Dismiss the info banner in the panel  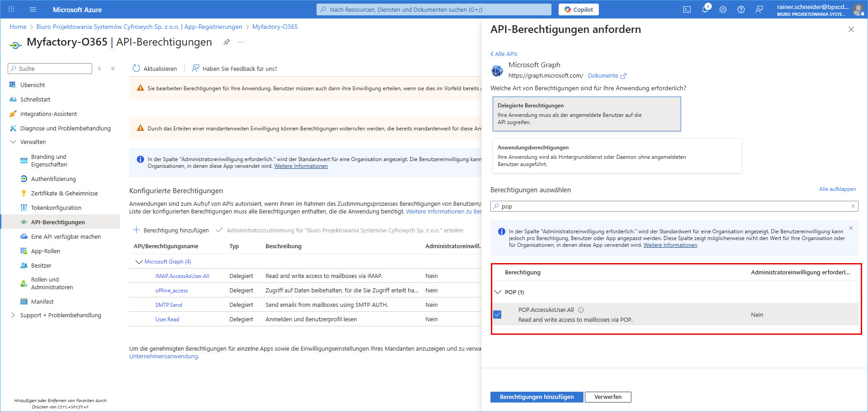click(x=851, y=228)
